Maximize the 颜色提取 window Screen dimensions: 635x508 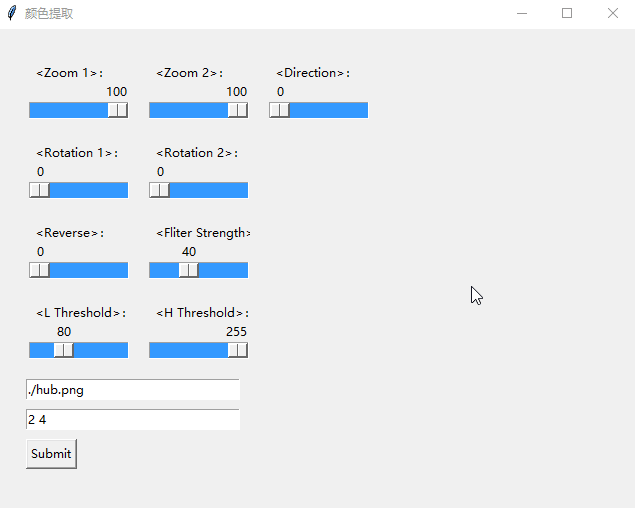567,14
